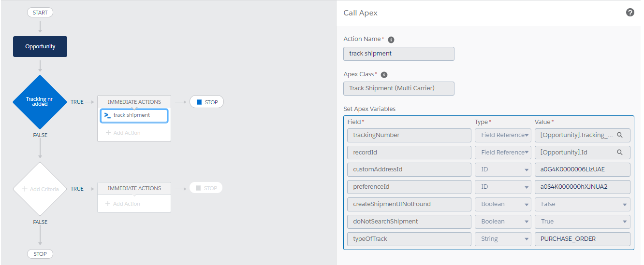Click the preferenceId value field

click(582, 187)
